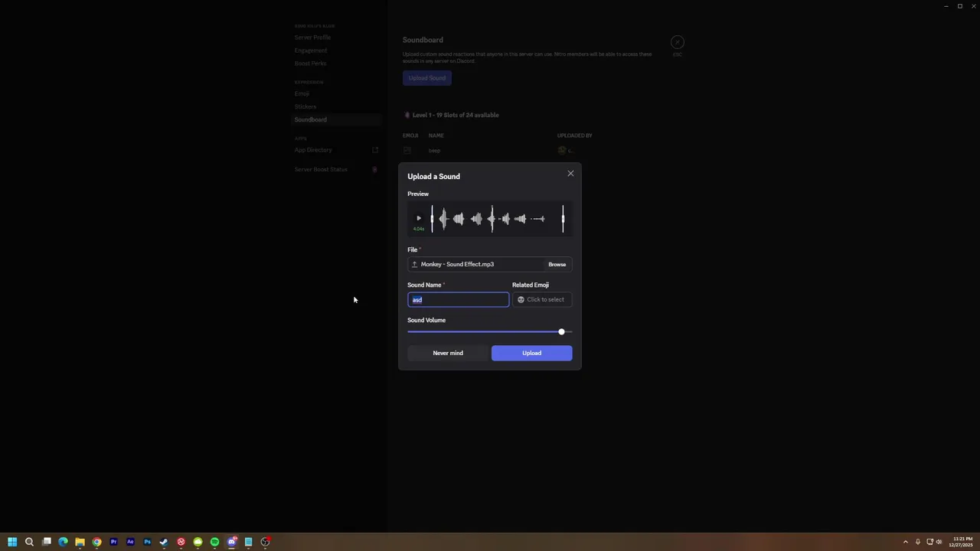Viewport: 980px width, 551px height.
Task: Open the system volume tray icon
Action: click(x=939, y=542)
